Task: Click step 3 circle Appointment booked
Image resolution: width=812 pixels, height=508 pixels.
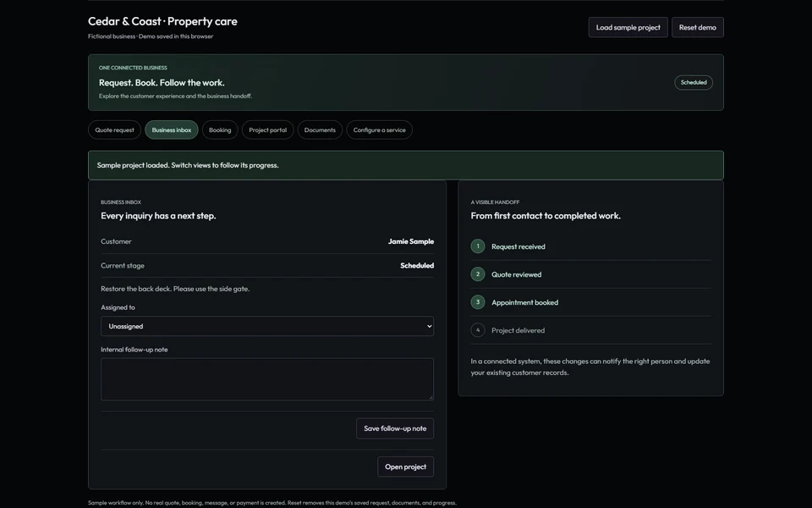Action: pos(478,302)
